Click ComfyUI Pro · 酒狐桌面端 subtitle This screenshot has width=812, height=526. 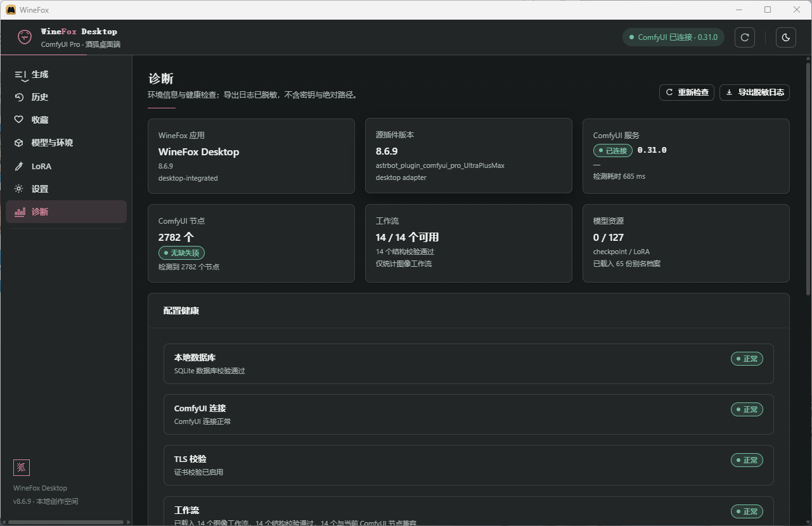[x=81, y=44]
